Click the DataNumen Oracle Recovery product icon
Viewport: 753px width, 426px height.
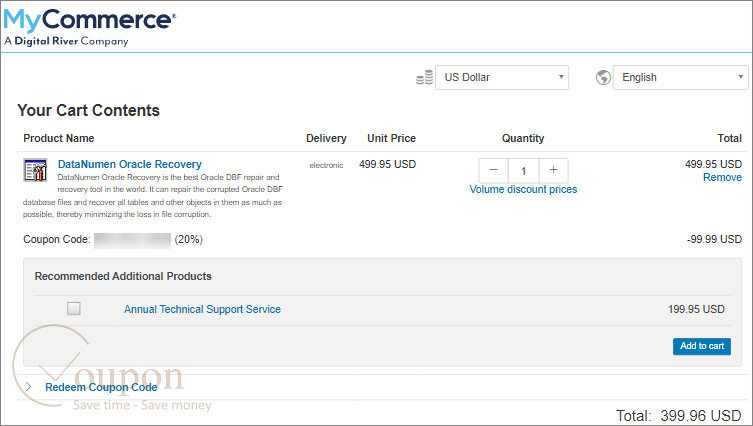pyautogui.click(x=36, y=170)
